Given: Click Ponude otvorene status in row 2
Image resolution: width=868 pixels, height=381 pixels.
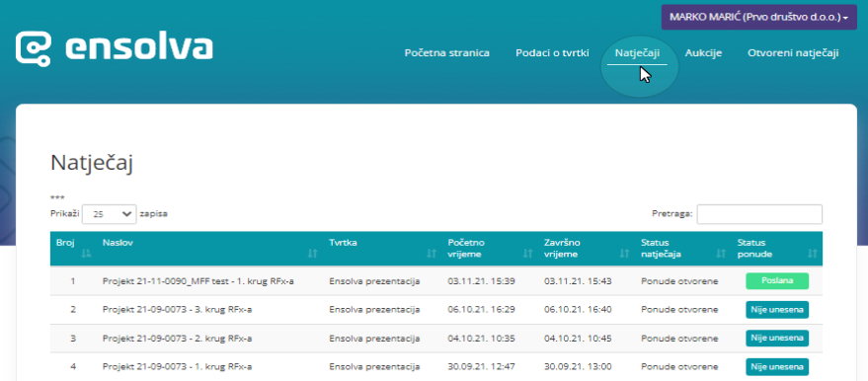Looking at the screenshot, I should [679, 310].
